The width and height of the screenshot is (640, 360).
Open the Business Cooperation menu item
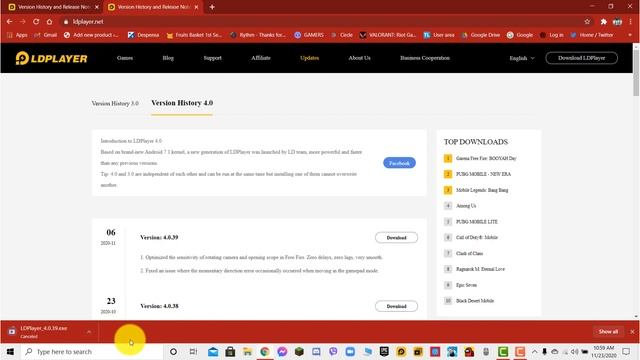[425, 58]
